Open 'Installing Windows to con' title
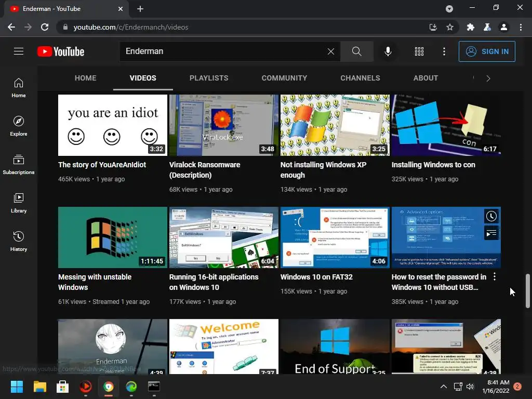Screen dimensions: 532x399 433,165
